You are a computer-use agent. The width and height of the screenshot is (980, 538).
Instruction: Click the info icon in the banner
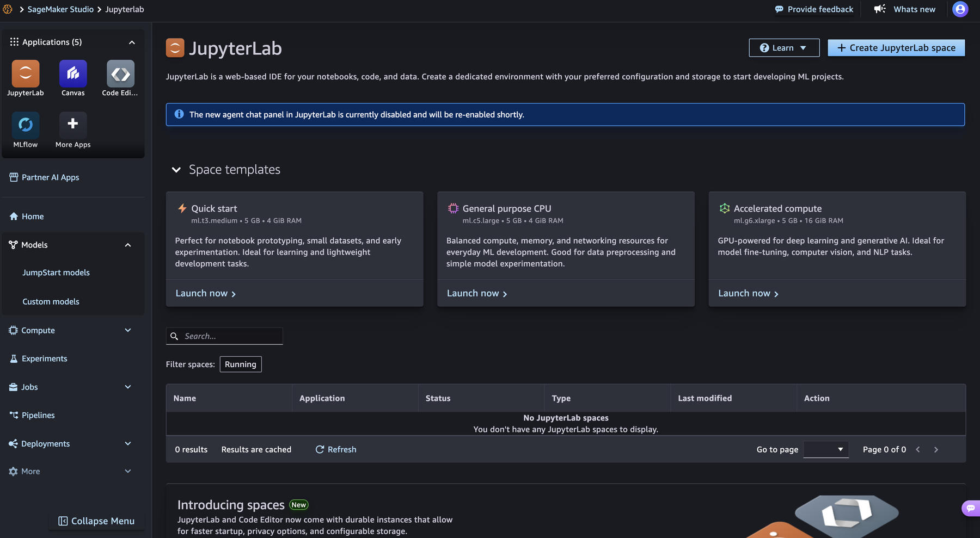(179, 114)
